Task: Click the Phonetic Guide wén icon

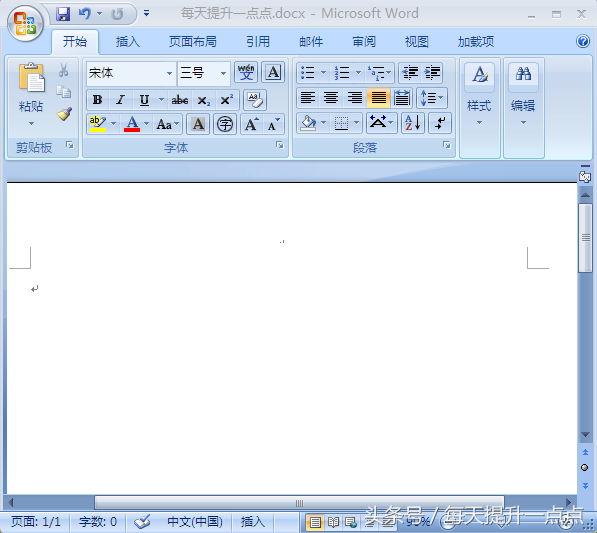Action: coord(246,72)
